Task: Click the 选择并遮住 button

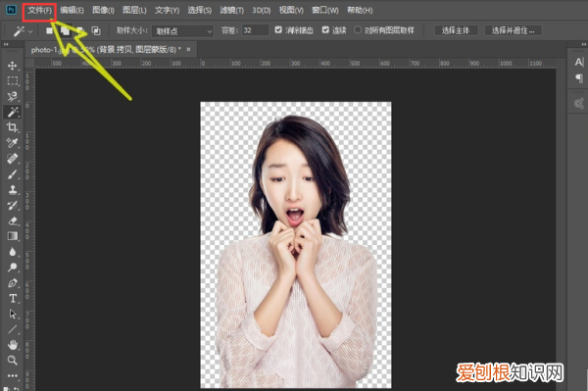Action: tap(513, 30)
